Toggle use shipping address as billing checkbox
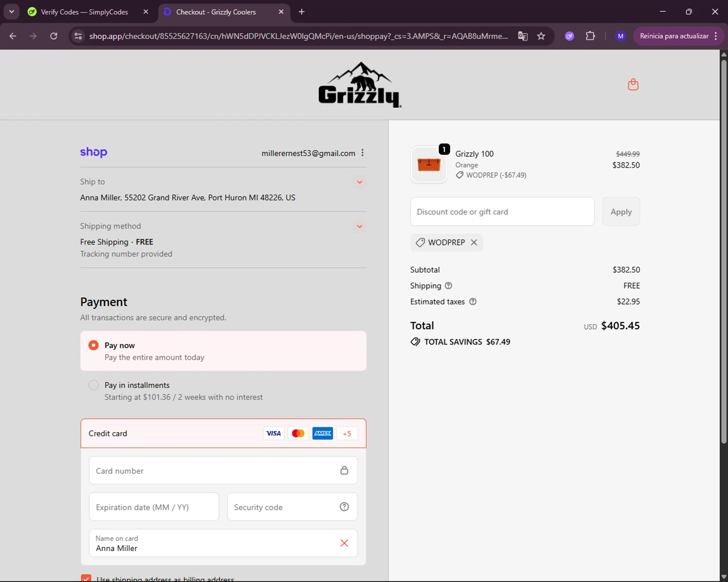 (x=86, y=579)
